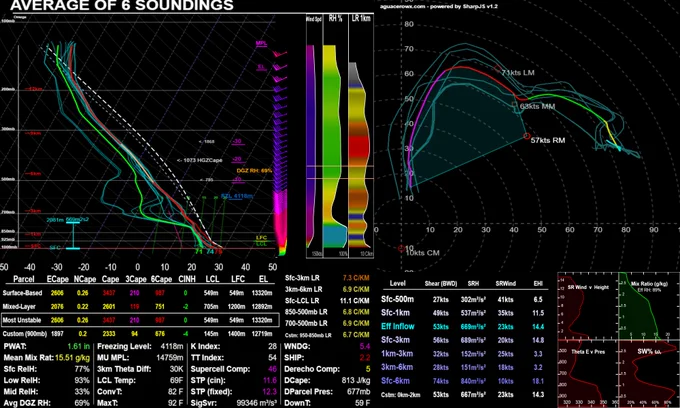Click the CINH column header
Viewport: 680px width, 408px height.
pos(187,279)
